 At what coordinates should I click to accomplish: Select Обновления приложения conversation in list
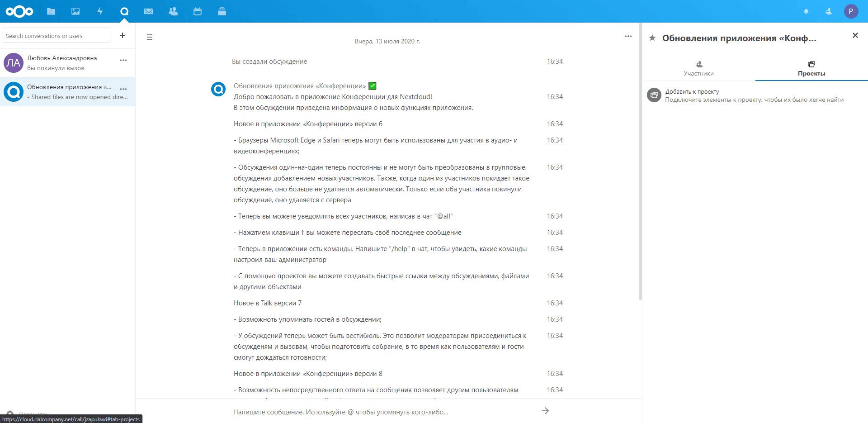(x=68, y=92)
